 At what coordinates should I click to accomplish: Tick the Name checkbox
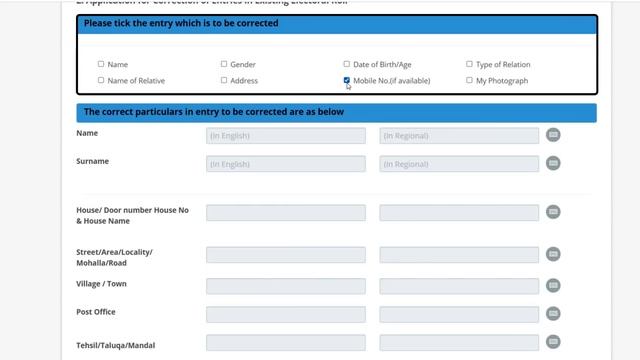coord(101,64)
